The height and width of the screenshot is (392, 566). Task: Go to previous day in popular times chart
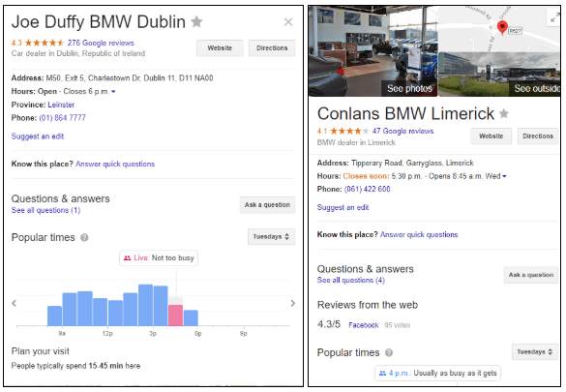pos(14,303)
